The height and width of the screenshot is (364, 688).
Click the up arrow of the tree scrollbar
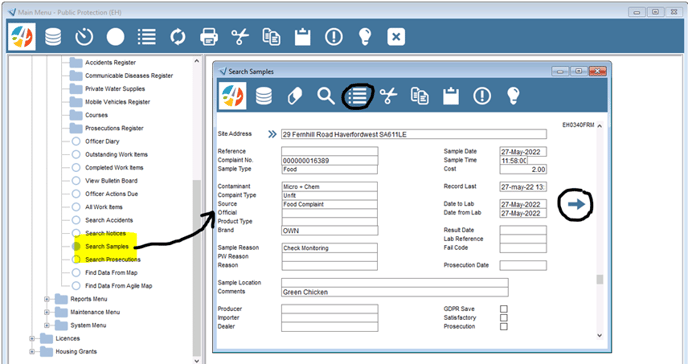click(196, 61)
